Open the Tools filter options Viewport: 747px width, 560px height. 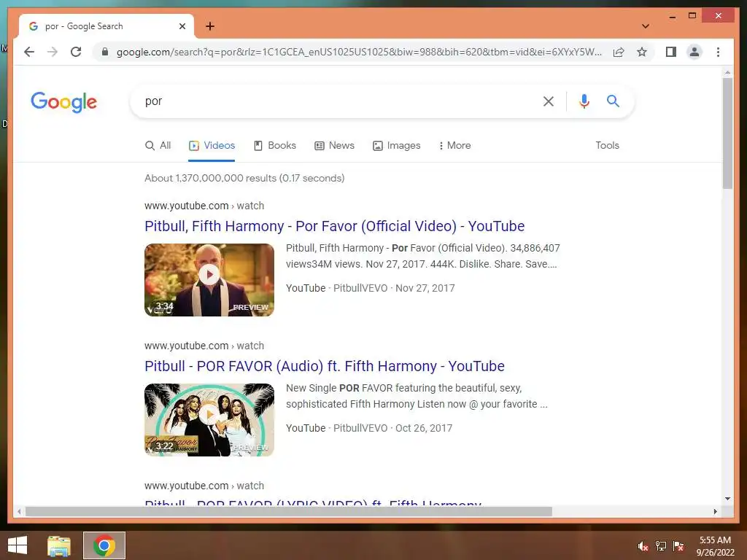tap(607, 145)
